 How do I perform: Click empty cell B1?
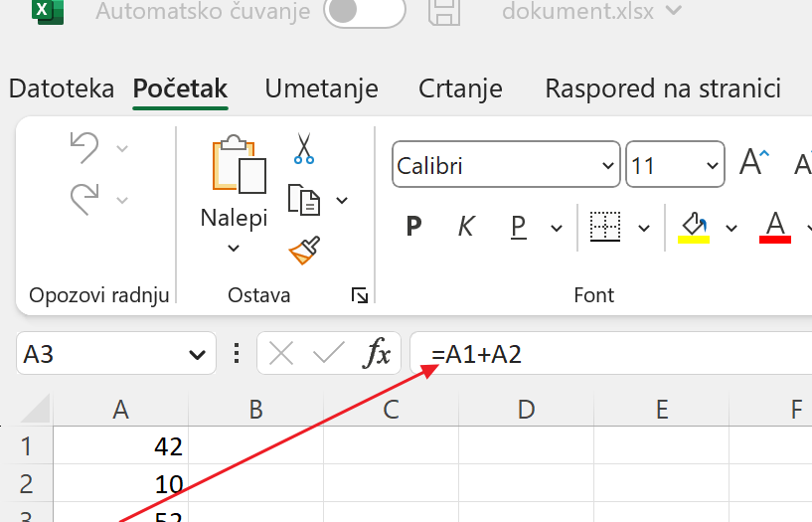[255, 445]
